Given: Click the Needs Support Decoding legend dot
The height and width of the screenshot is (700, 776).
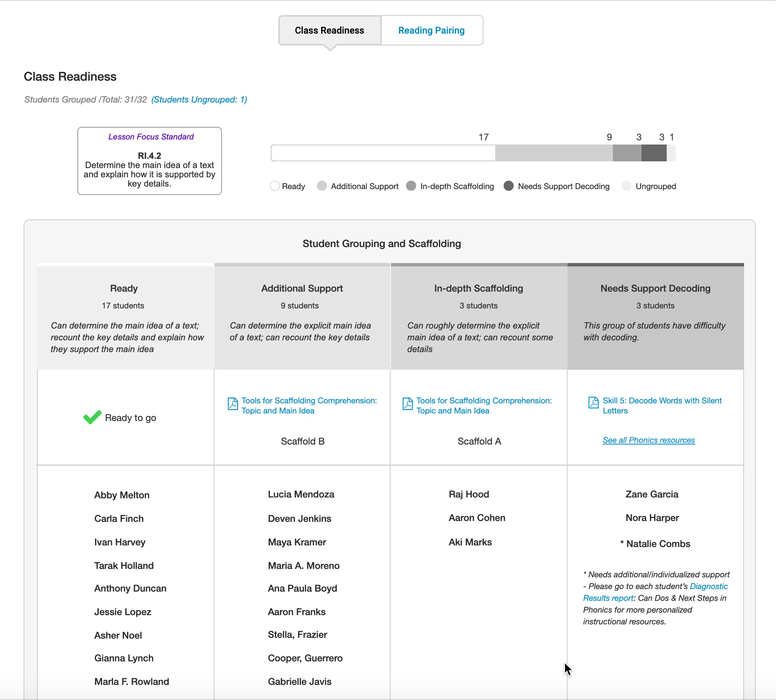Looking at the screenshot, I should (509, 186).
